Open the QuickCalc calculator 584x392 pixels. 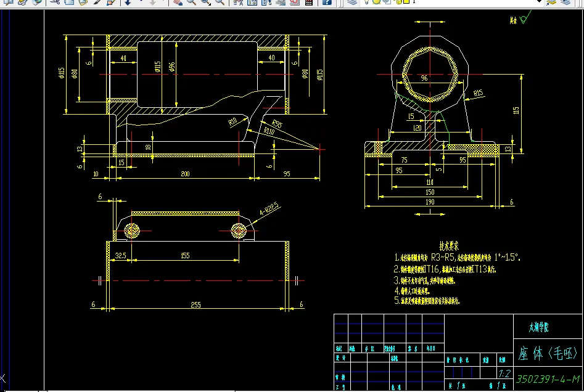(309, 2)
